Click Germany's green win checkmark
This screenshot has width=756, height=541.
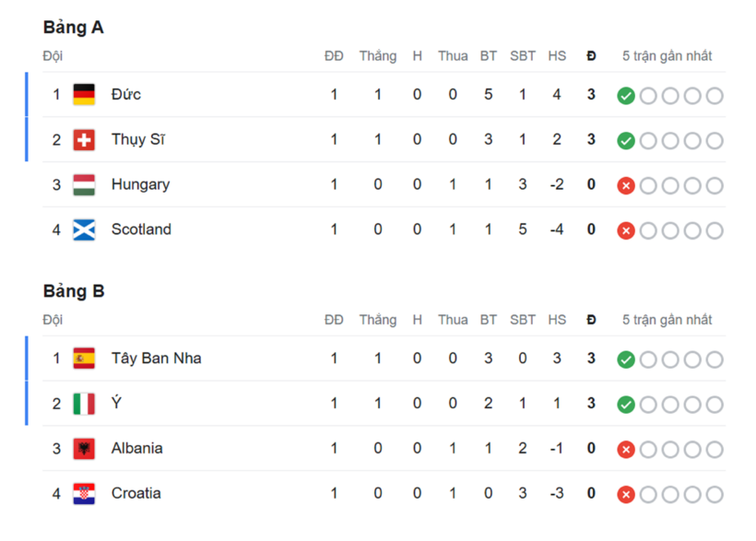626,95
